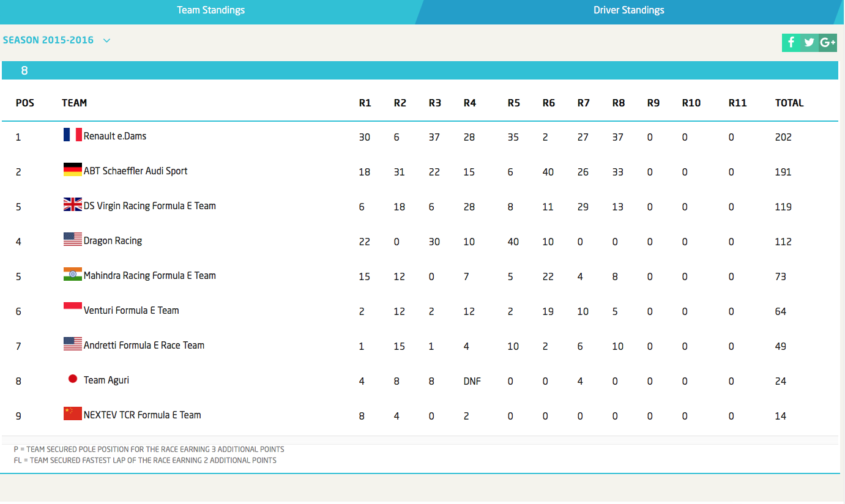Open Andretti Formula E Race Team
The width and height of the screenshot is (845, 504).
point(144,345)
